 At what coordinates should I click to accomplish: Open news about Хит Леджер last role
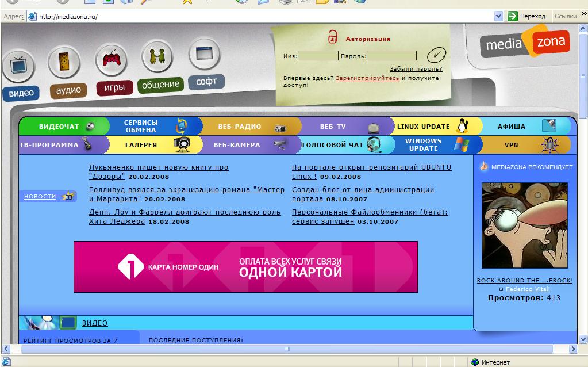(185, 216)
